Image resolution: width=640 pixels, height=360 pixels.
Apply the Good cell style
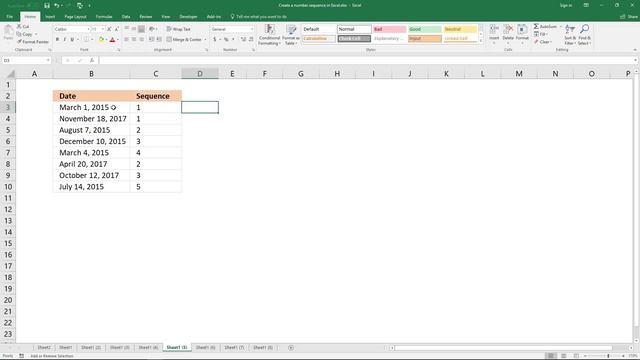[x=425, y=29]
